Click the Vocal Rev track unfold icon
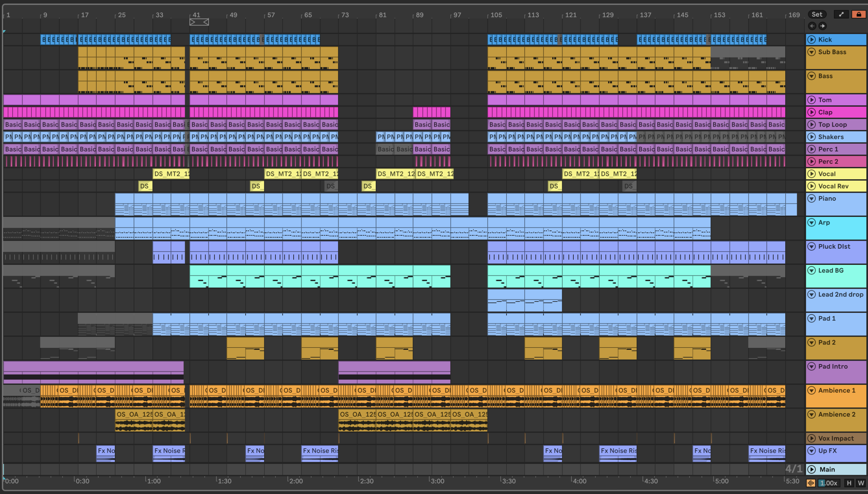The height and width of the screenshot is (494, 868). (x=811, y=186)
